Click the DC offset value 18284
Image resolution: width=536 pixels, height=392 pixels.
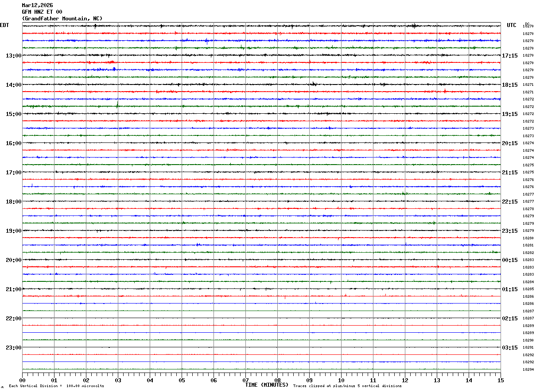pyautogui.click(x=528, y=282)
